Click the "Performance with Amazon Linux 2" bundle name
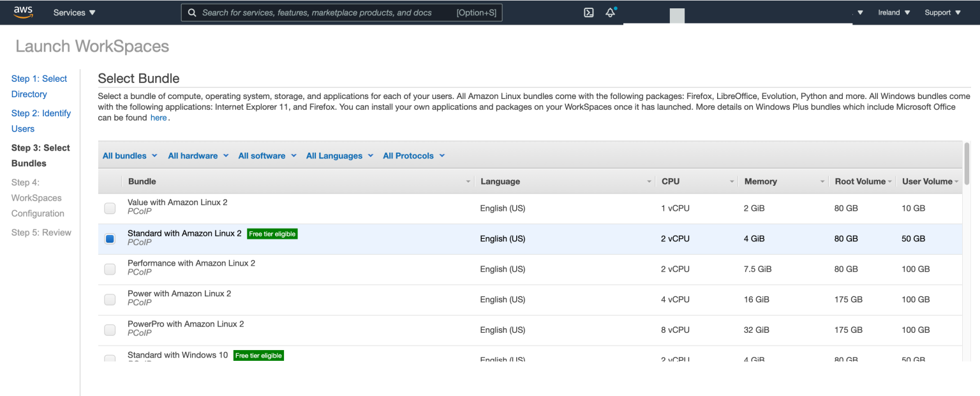Screen dimensions: 980x396 pyautogui.click(x=191, y=263)
